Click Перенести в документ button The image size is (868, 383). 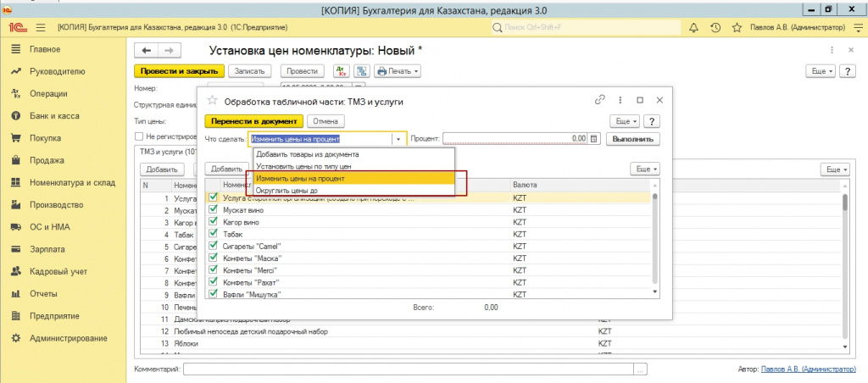(254, 121)
